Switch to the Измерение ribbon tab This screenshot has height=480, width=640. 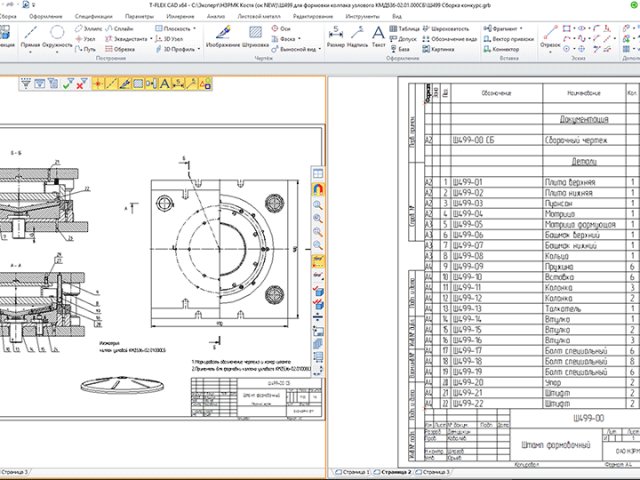tap(180, 16)
